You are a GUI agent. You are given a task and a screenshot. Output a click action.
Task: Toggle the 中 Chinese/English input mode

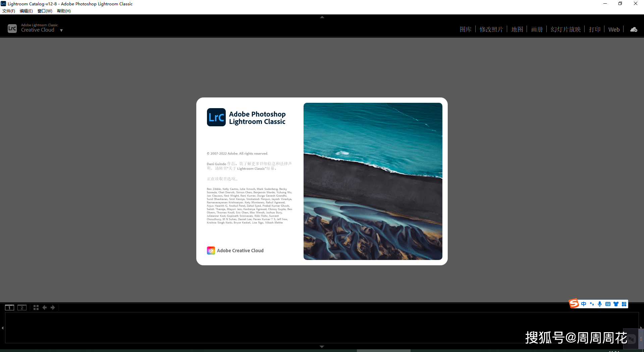584,304
